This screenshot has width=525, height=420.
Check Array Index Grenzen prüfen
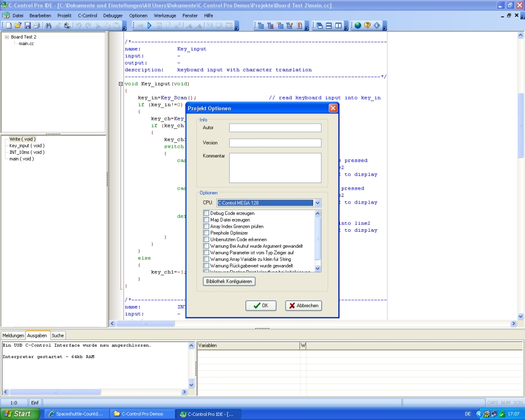coord(206,227)
